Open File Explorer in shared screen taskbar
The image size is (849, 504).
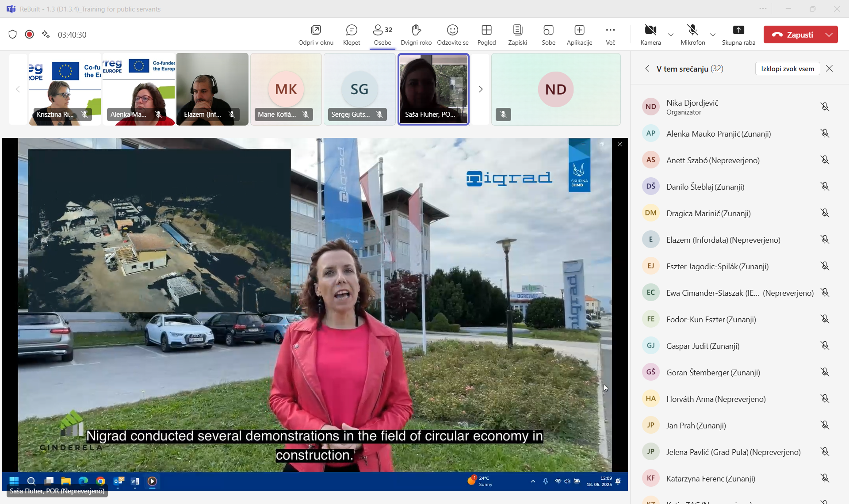tap(66, 481)
